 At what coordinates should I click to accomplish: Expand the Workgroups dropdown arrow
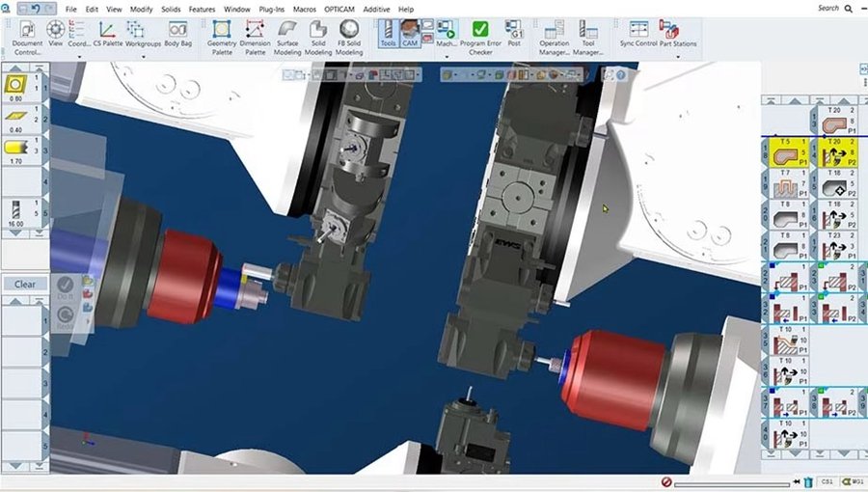[x=144, y=57]
